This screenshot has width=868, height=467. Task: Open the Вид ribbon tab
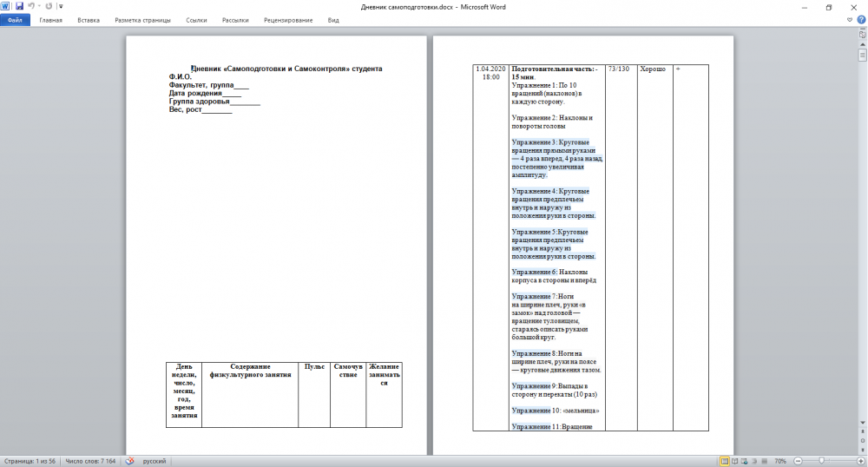pos(333,20)
